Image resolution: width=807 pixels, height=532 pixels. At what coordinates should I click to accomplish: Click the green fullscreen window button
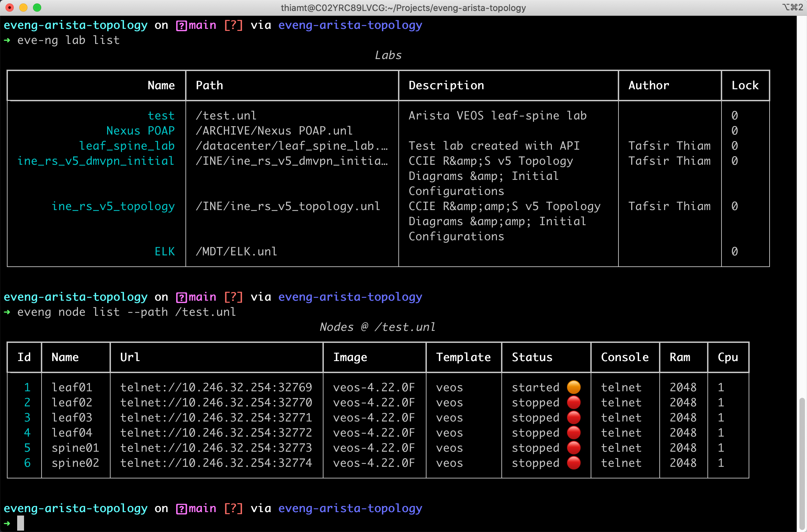(x=37, y=8)
